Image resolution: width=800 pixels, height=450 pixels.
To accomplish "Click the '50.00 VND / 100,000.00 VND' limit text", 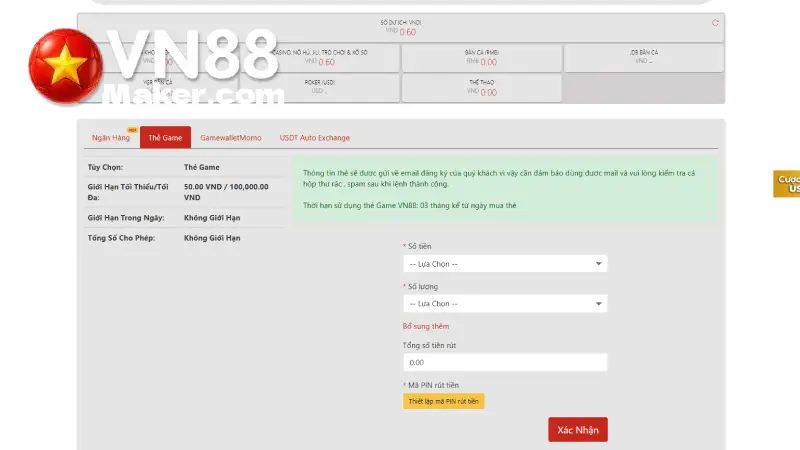I will [x=226, y=192].
